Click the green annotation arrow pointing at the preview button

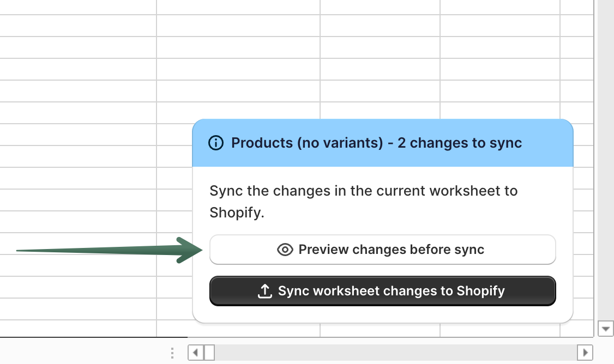(109, 250)
